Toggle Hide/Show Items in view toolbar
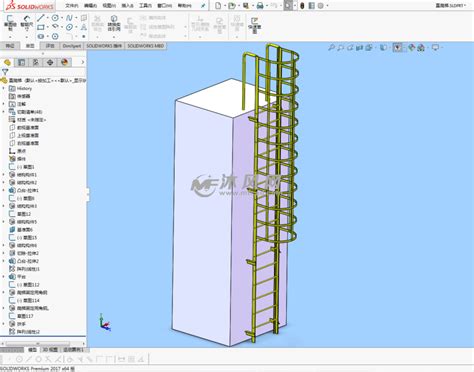 coord(397,48)
